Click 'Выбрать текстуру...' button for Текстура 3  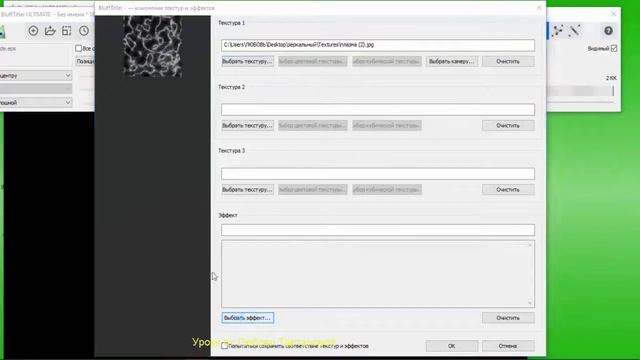click(x=247, y=189)
